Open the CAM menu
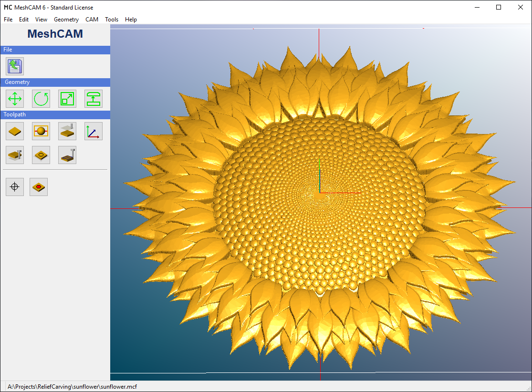The width and height of the screenshot is (532, 392). pos(92,20)
